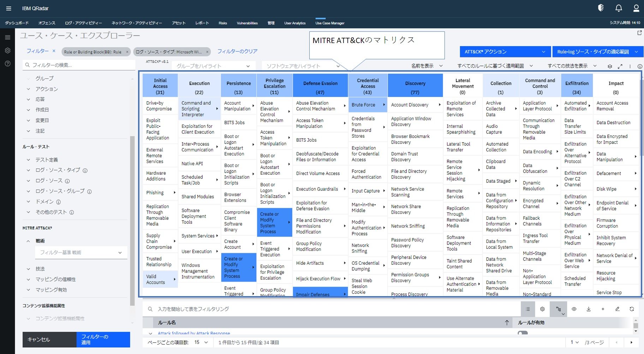The width and height of the screenshot is (644, 354).
Task: Open explorer in new window icon
Action: coord(639,33)
